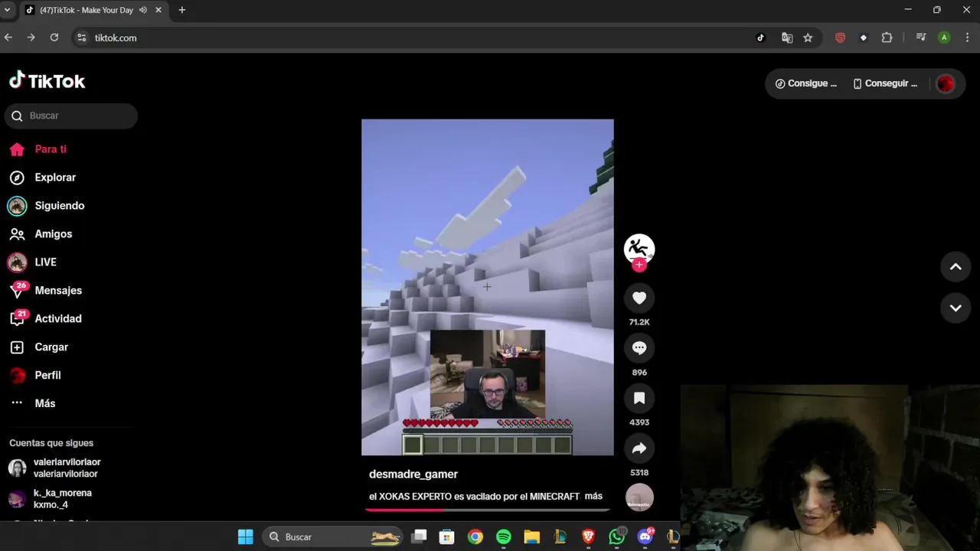
Task: Open the profile avatar at top right
Action: [x=946, y=84]
